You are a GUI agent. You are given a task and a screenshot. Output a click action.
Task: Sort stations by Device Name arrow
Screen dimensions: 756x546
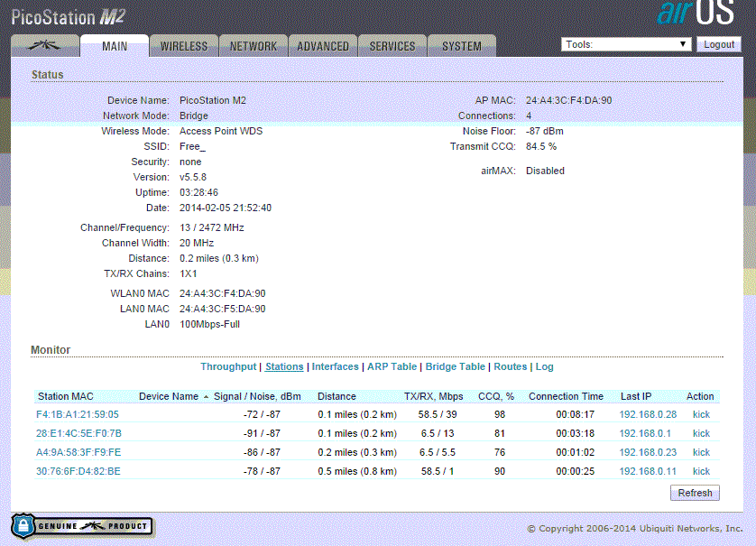(x=206, y=397)
